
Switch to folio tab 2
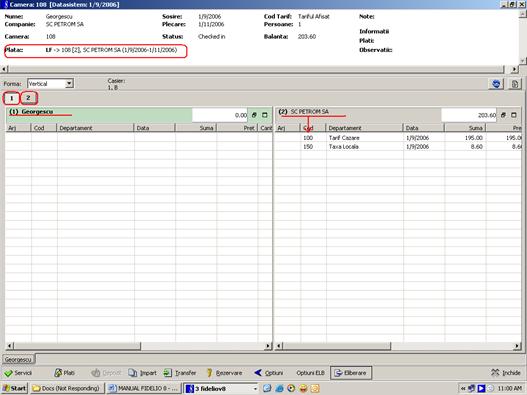coord(29,98)
